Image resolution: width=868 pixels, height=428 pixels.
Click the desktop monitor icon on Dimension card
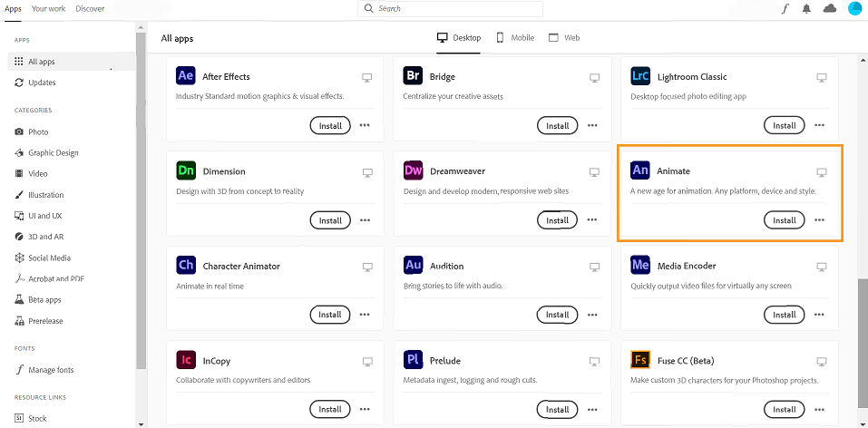[x=367, y=172]
